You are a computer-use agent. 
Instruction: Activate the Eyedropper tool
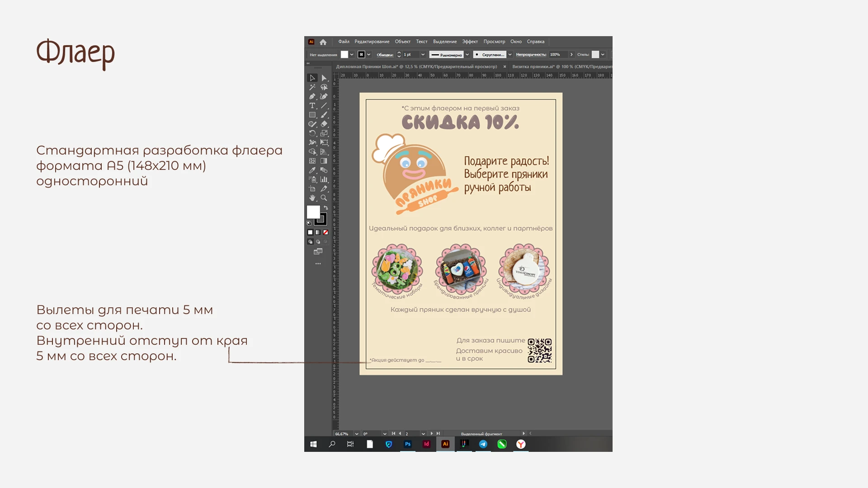tap(312, 170)
